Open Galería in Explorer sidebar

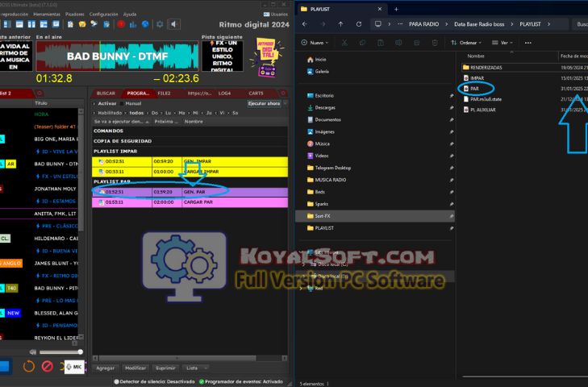click(318, 71)
